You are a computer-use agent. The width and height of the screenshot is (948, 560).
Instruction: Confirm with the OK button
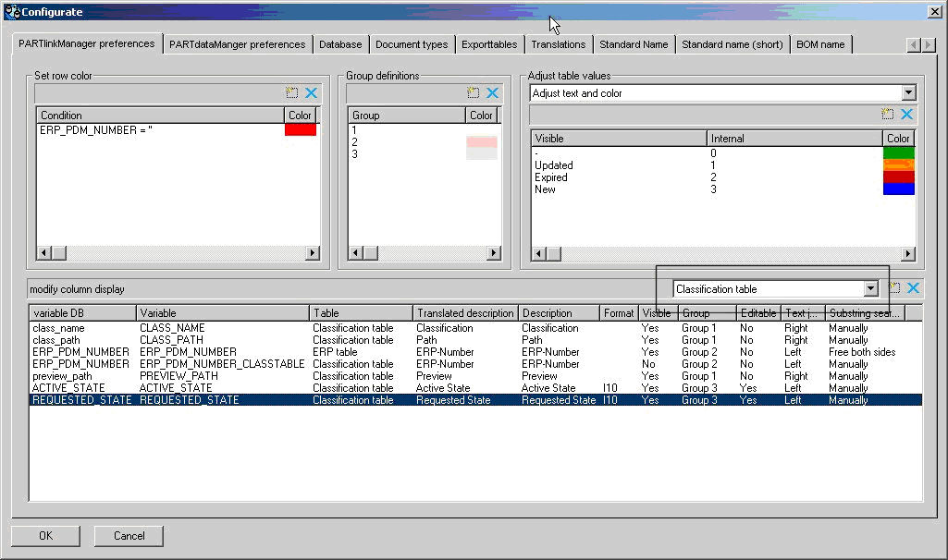pyautogui.click(x=46, y=536)
